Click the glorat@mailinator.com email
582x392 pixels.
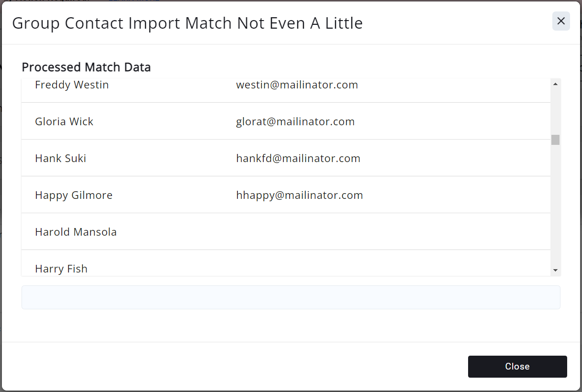tap(295, 121)
